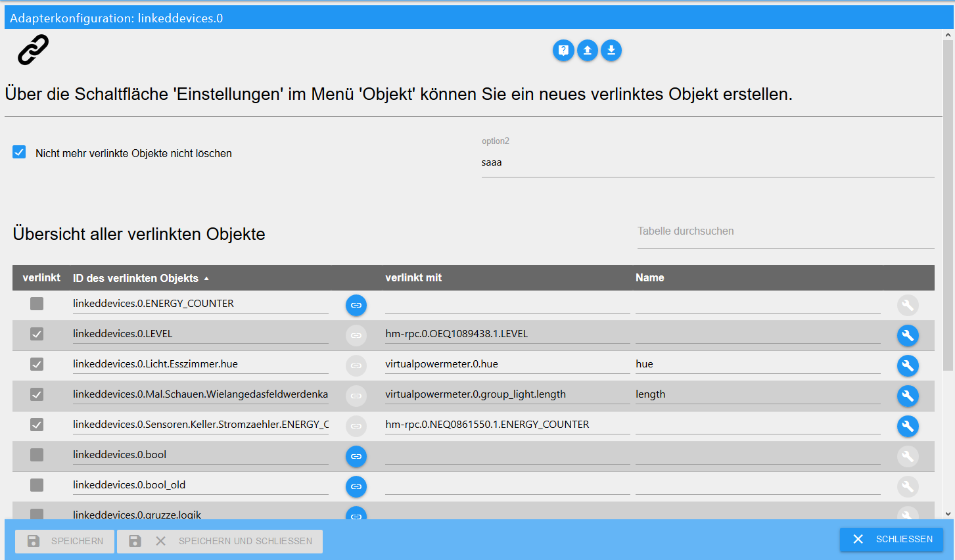Click link icon for Sensoren.Keller.Stromzaehler row

(356, 426)
